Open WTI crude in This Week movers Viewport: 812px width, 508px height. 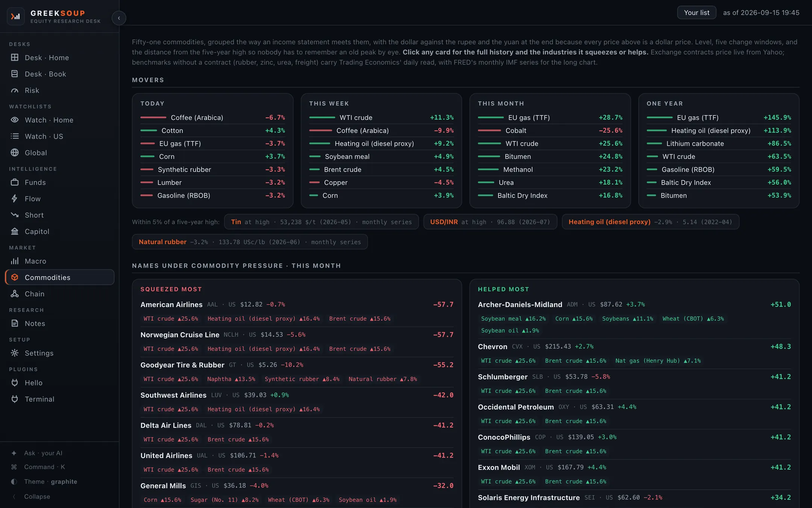(381, 118)
